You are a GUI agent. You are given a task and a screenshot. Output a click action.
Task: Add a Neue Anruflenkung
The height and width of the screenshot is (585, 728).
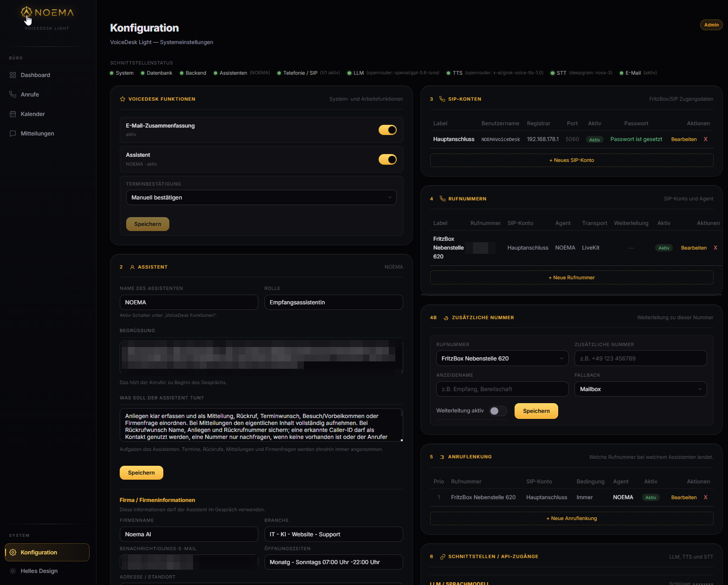572,519
